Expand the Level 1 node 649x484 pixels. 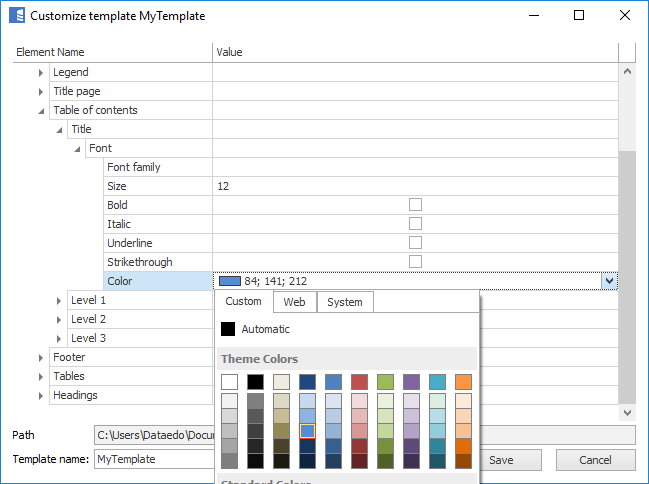[x=59, y=301]
